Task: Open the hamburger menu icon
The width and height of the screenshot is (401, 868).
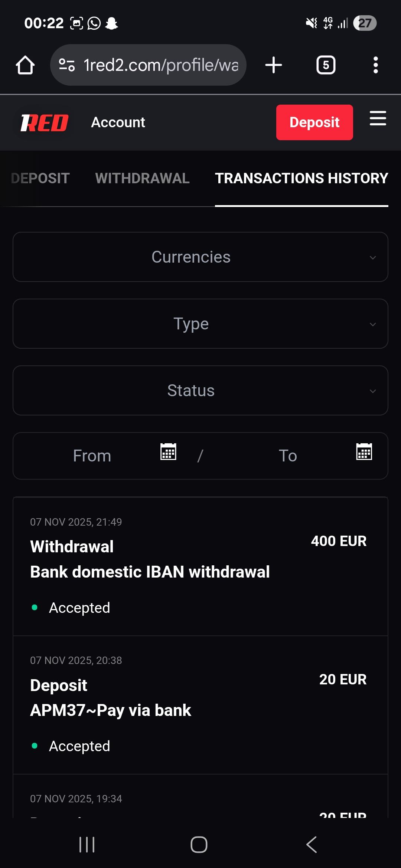Action: [x=378, y=118]
